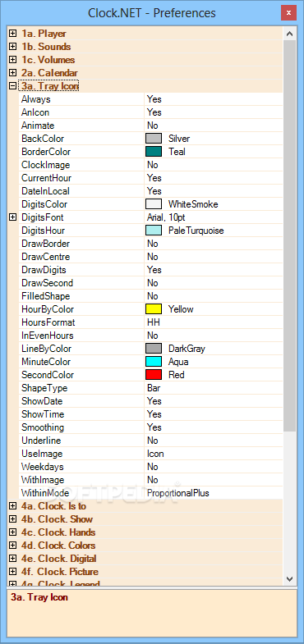The width and height of the screenshot is (304, 644).
Task: Click the Teal BorderColor swatch
Action: point(154,152)
